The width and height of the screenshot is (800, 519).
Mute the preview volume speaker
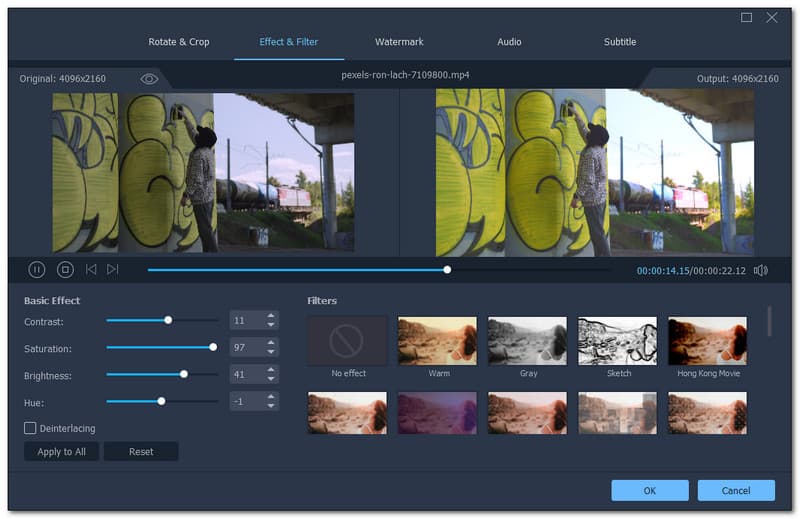click(x=761, y=270)
